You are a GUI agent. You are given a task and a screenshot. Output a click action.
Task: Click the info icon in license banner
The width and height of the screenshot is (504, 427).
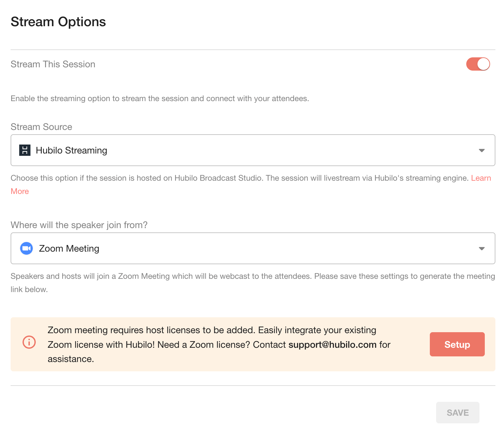click(x=29, y=342)
